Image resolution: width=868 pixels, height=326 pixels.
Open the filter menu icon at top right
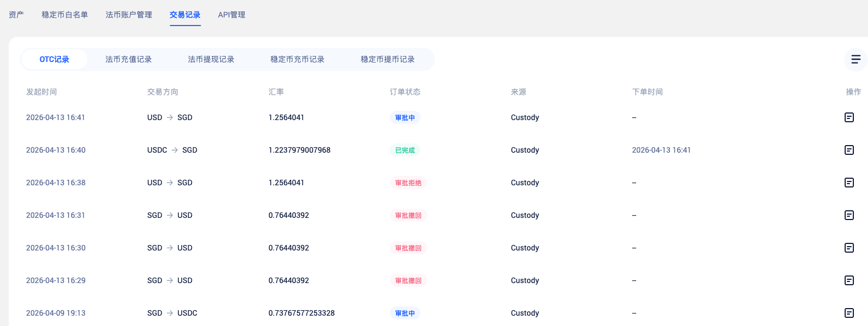tap(855, 59)
